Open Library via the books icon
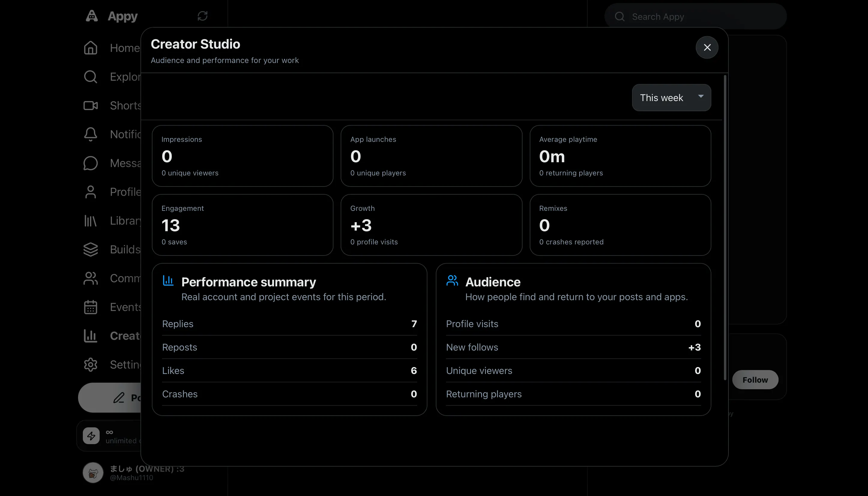The image size is (868, 496). click(x=90, y=221)
